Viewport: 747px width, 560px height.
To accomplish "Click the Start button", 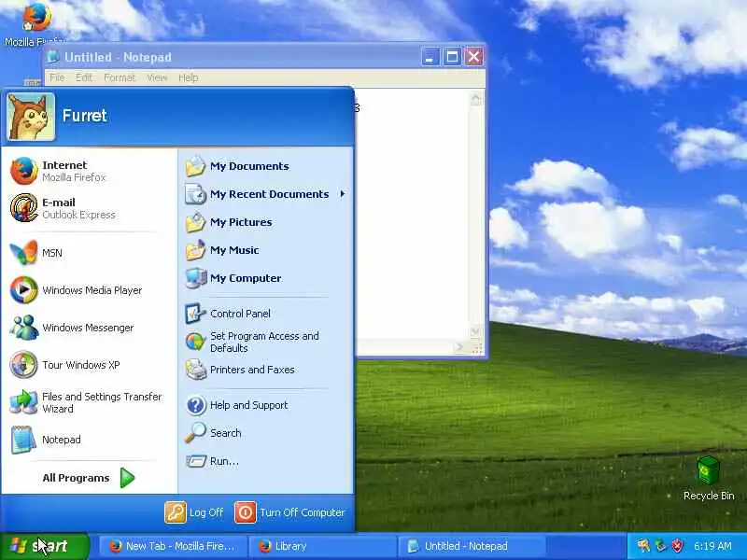I will coord(45,546).
